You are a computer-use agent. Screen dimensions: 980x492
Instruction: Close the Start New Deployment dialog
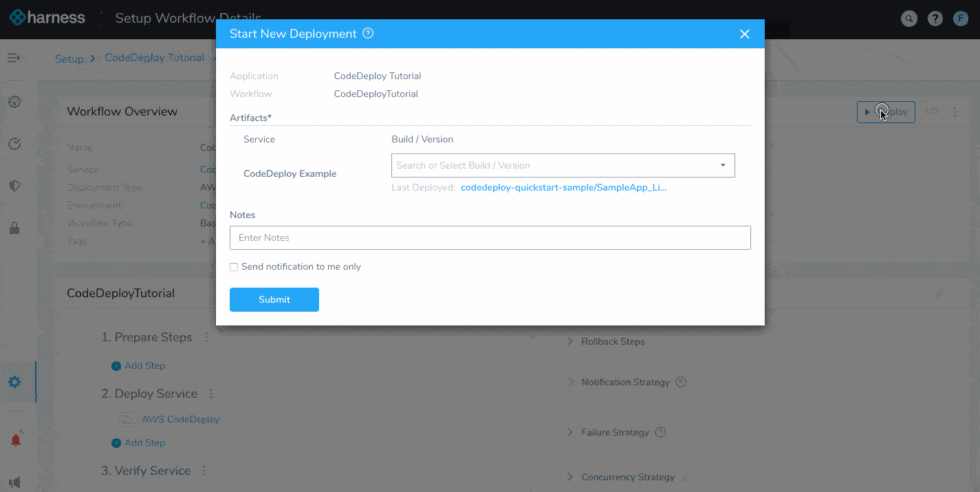[x=744, y=34]
